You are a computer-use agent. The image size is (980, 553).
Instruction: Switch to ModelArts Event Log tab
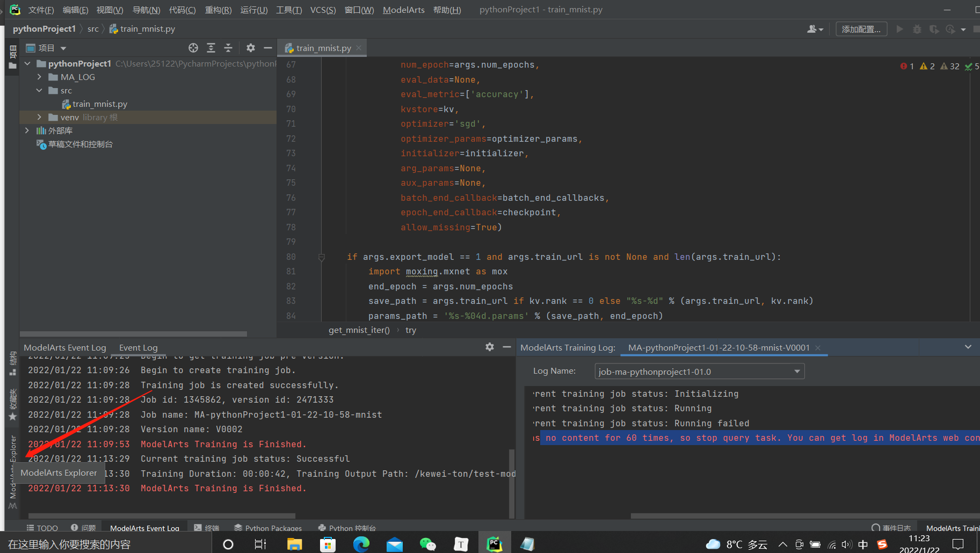[65, 347]
